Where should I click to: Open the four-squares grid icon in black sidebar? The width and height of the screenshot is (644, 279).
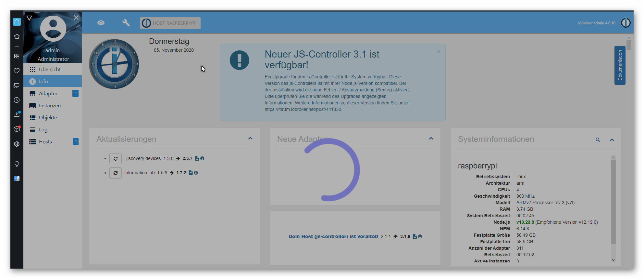pos(17,56)
